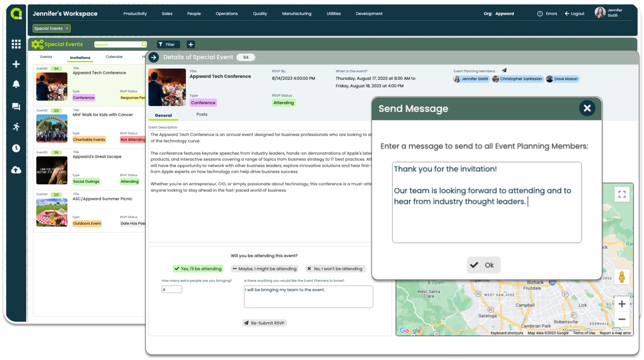
Task: Click the Logout link
Action: [x=574, y=14]
